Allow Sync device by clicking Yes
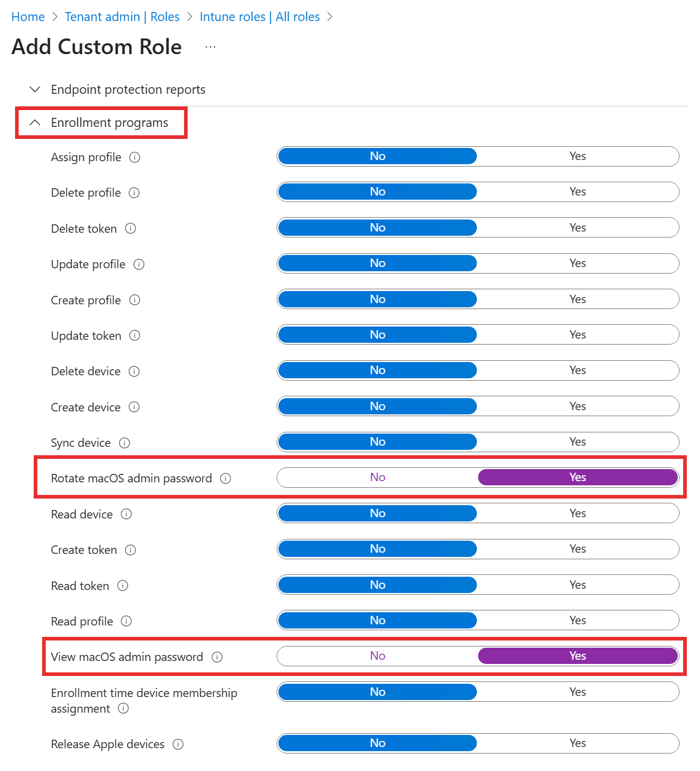 (x=577, y=441)
